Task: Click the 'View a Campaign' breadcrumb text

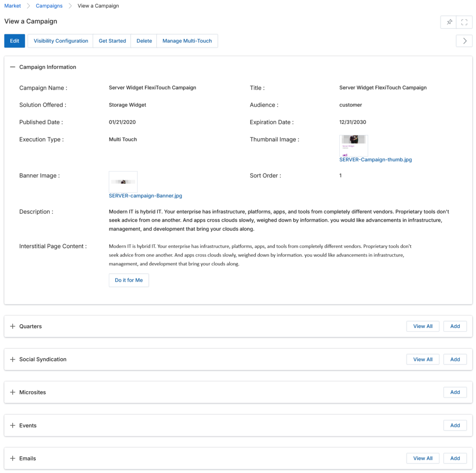Action: (x=98, y=6)
